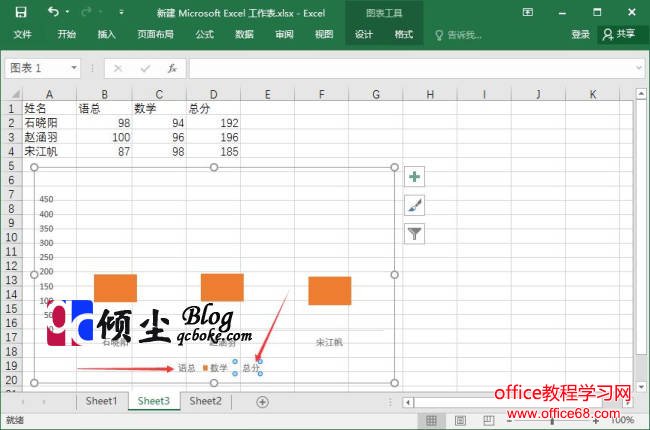Click the Select All corner triangle
This screenshot has width=650, height=430.
(15, 94)
